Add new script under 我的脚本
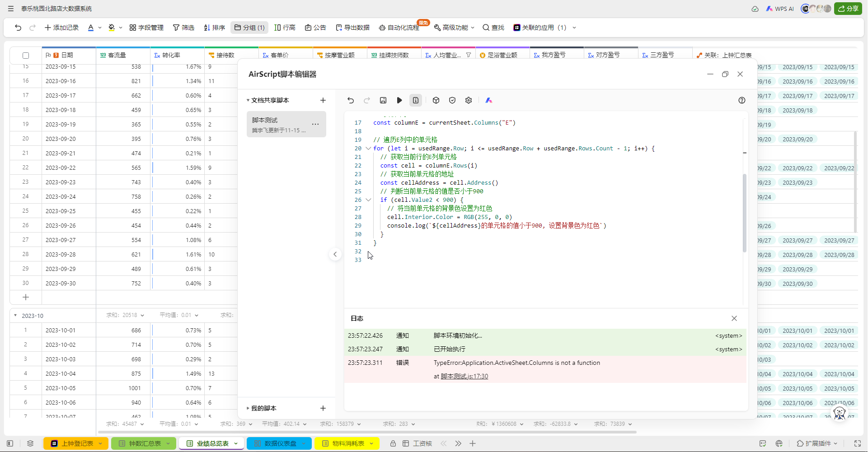 tap(323, 408)
